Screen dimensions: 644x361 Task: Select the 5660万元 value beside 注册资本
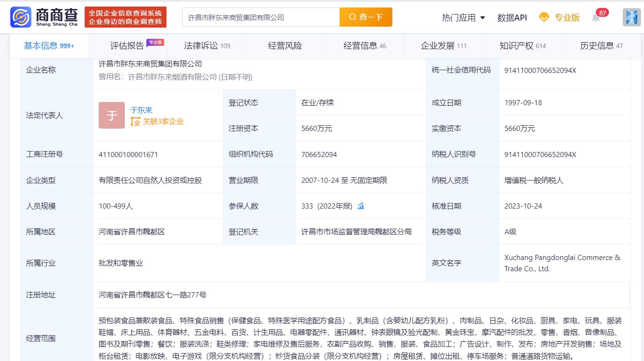(x=317, y=129)
